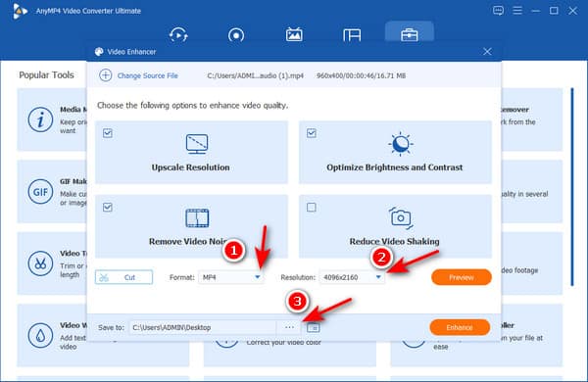Open the MV maker tab icon

tap(294, 34)
